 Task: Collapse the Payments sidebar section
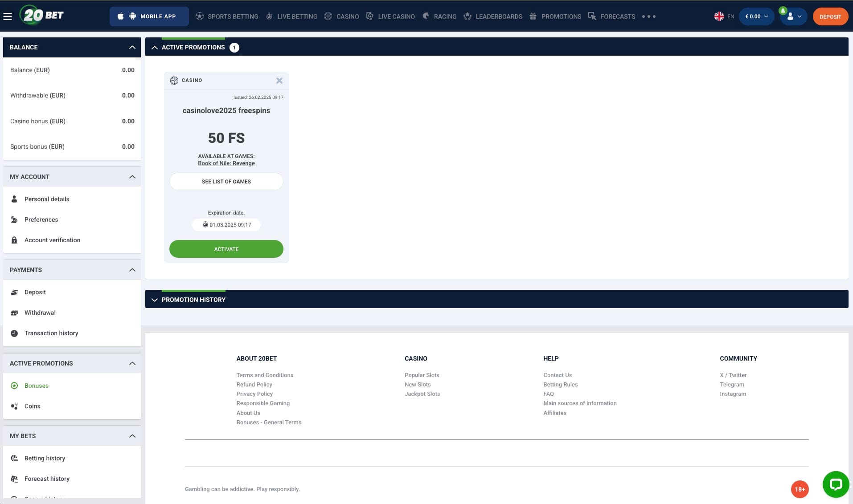pyautogui.click(x=132, y=270)
